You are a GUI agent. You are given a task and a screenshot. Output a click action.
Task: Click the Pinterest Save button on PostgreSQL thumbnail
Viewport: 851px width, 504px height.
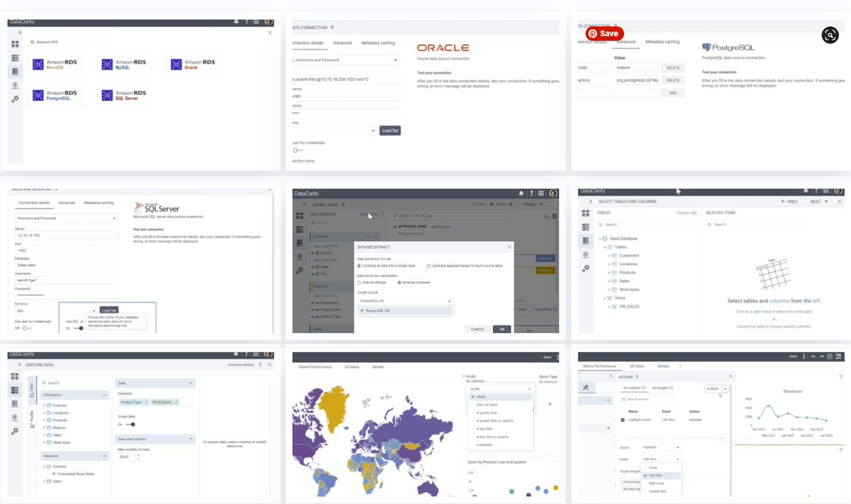pos(604,33)
